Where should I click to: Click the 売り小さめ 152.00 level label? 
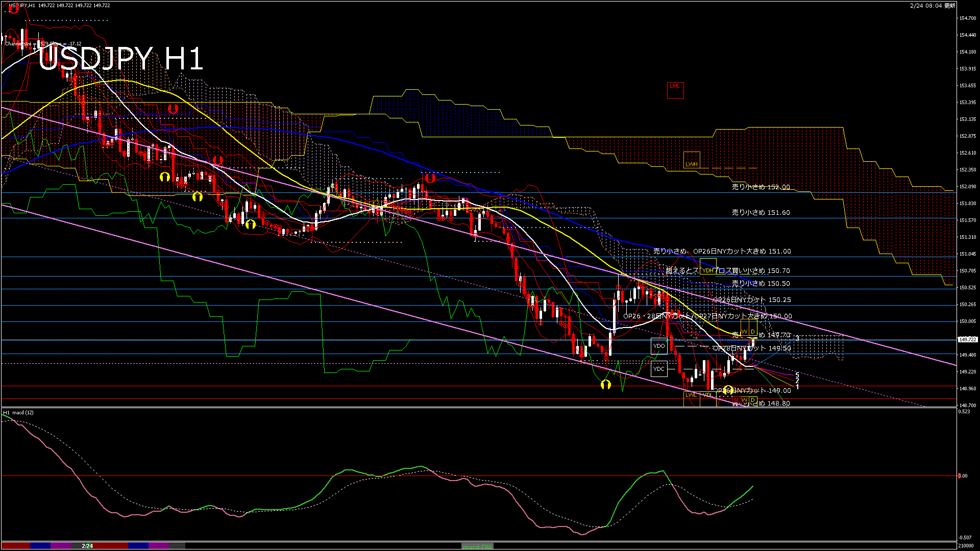761,187
